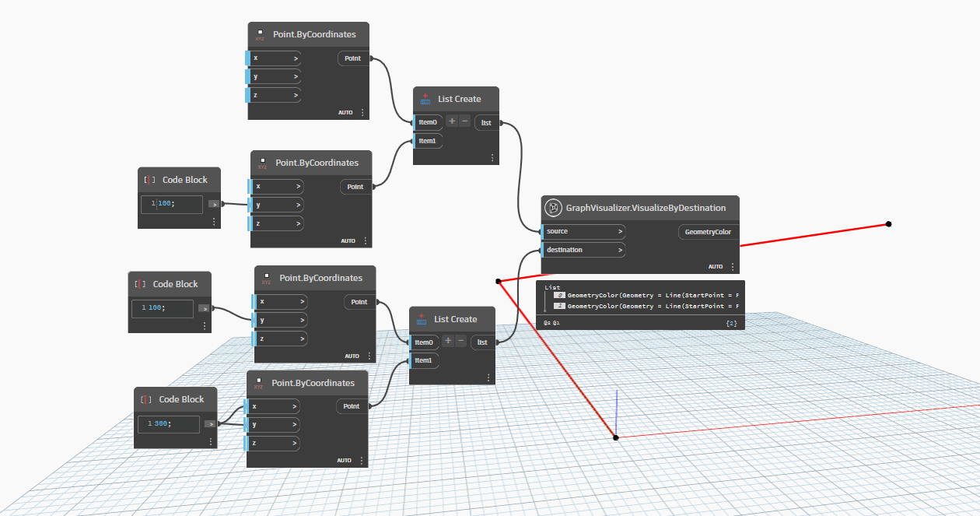Click the list output of upper List Create
The height and width of the screenshot is (516, 980).
(487, 122)
